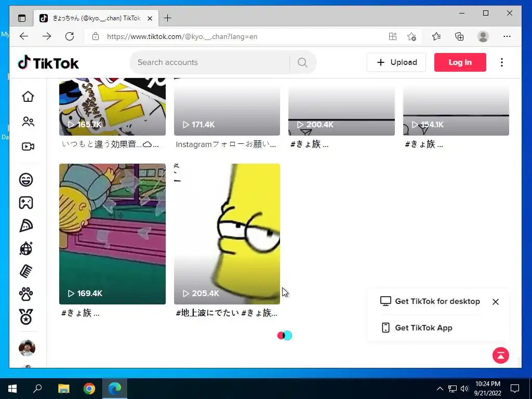Select the Food pizza slice category

click(26, 225)
